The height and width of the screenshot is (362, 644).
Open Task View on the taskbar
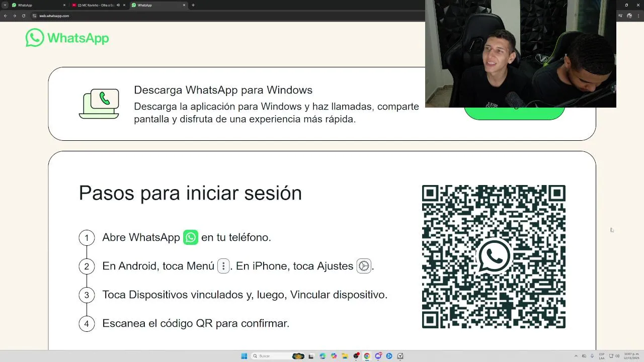[x=311, y=356]
